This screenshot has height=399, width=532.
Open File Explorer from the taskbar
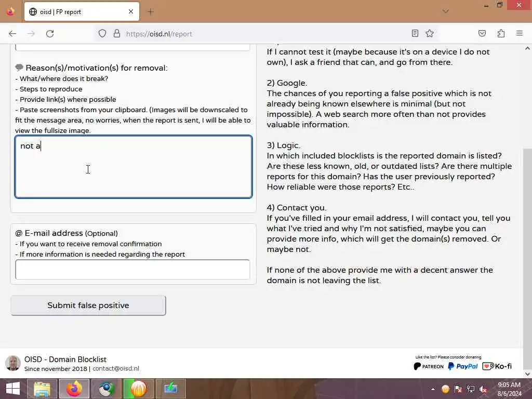coord(42,389)
